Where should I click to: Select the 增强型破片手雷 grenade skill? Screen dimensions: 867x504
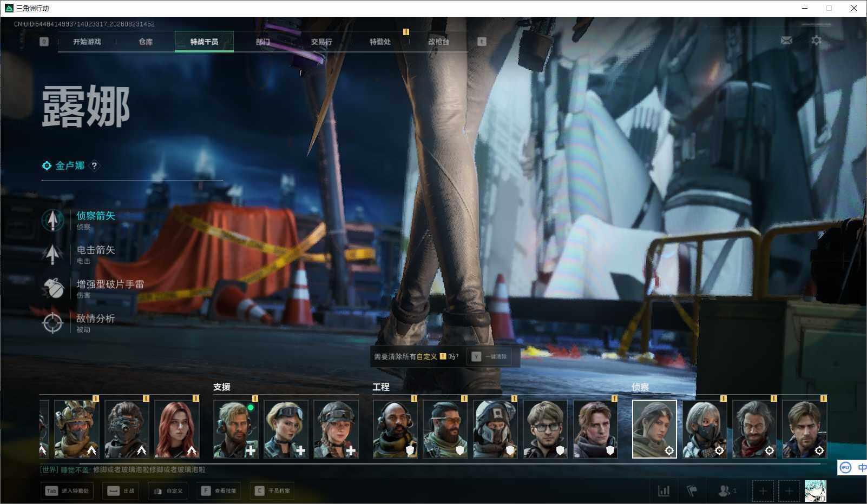click(93, 288)
